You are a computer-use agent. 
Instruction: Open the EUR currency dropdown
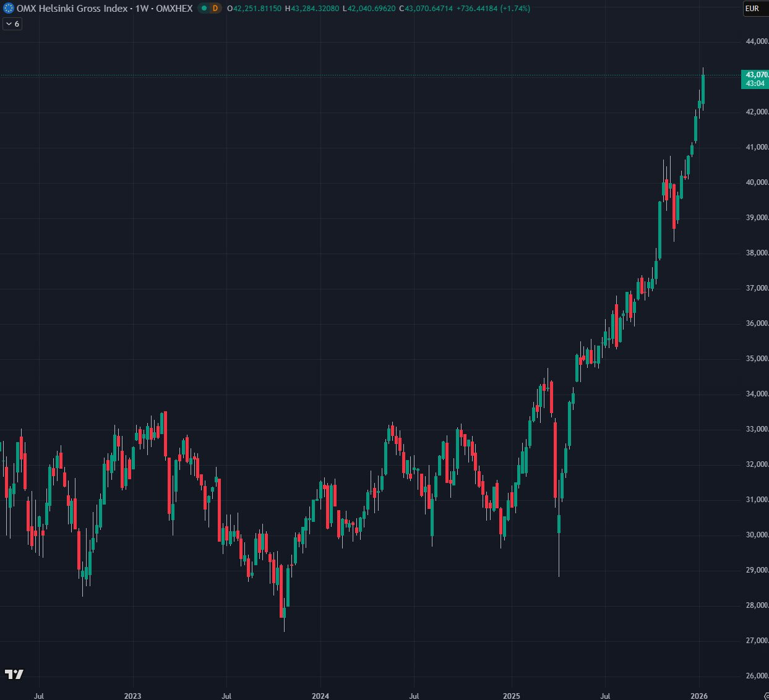point(752,9)
